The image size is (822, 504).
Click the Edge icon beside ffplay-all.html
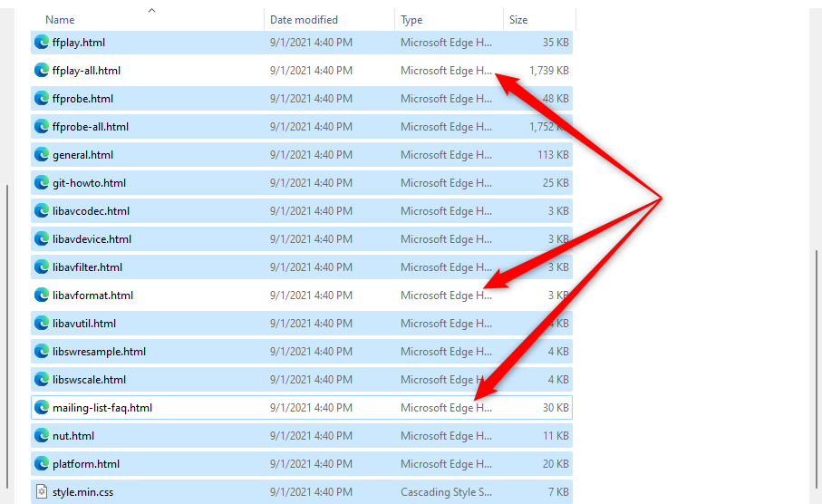coord(42,71)
